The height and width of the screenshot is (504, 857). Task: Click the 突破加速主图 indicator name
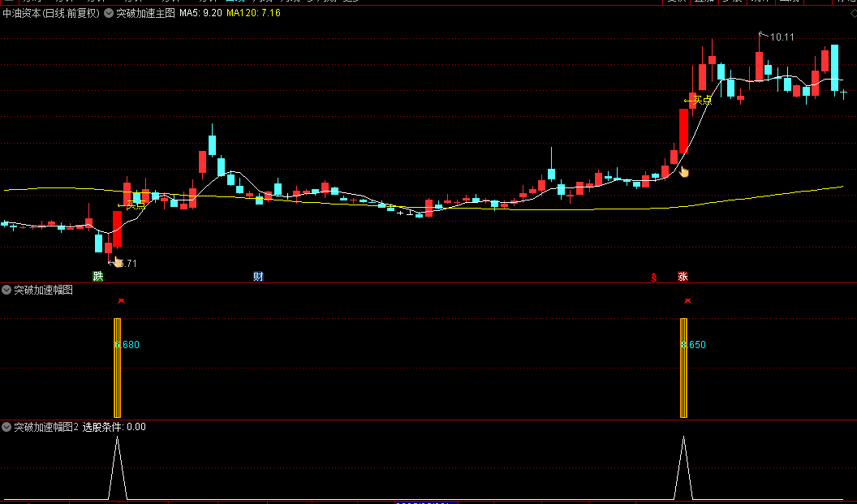point(145,13)
